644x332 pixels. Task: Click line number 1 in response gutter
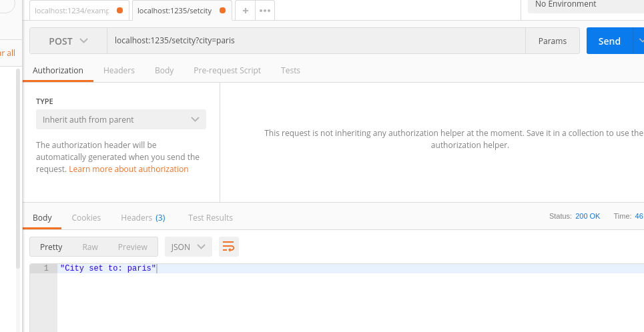point(46,269)
